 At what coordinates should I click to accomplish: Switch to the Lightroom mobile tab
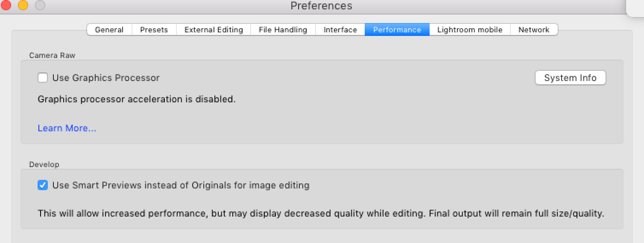point(470,30)
